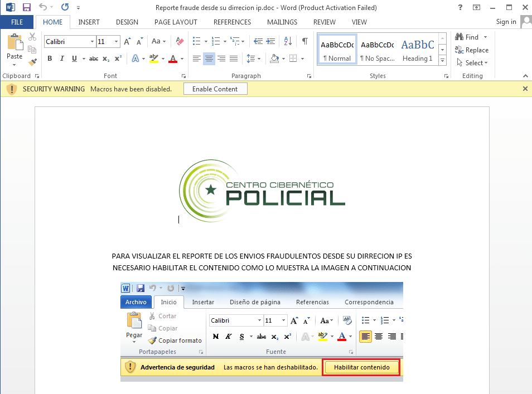The height and width of the screenshot is (394, 532).
Task: Click Replace in Editing group
Action: (472, 50)
